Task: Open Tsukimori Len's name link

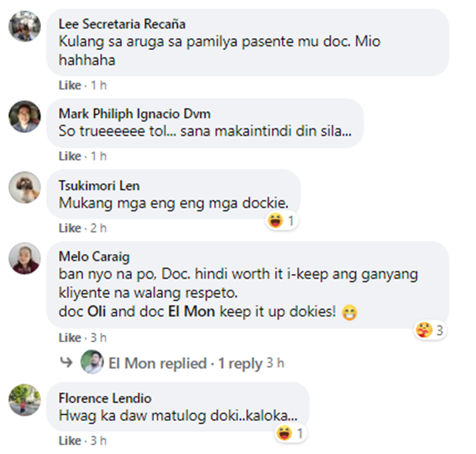Action: click(99, 185)
